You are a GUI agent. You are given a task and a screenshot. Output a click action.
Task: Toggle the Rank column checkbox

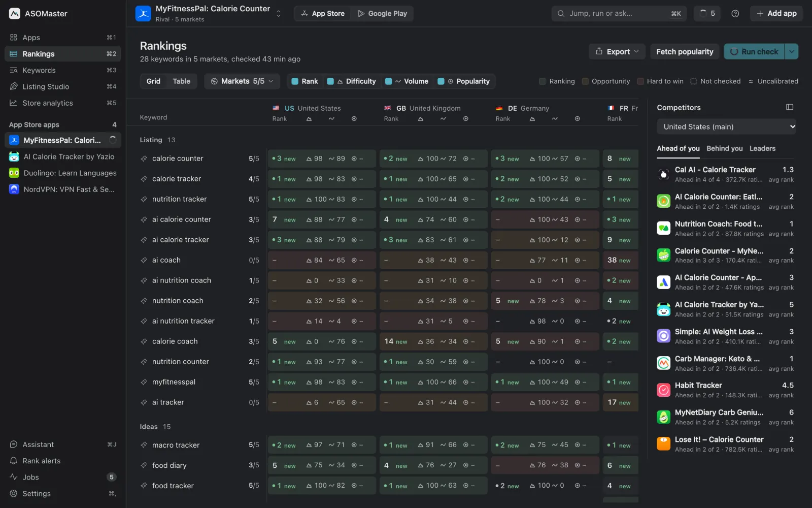[295, 81]
